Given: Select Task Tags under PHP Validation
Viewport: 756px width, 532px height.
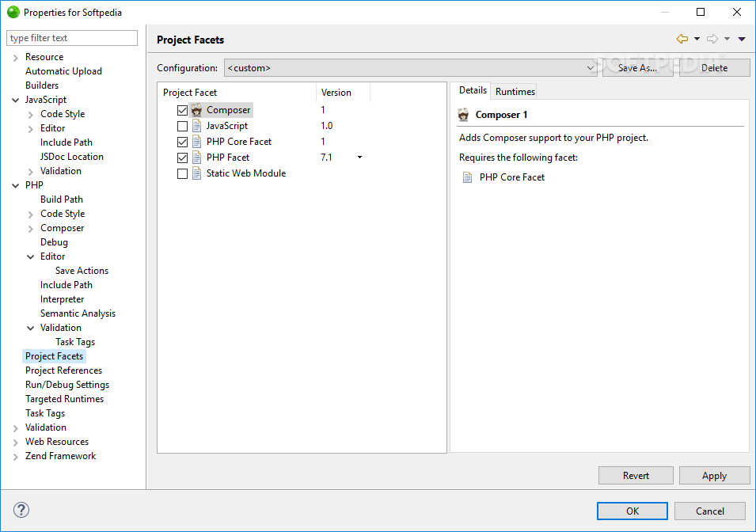Looking at the screenshot, I should [x=75, y=342].
